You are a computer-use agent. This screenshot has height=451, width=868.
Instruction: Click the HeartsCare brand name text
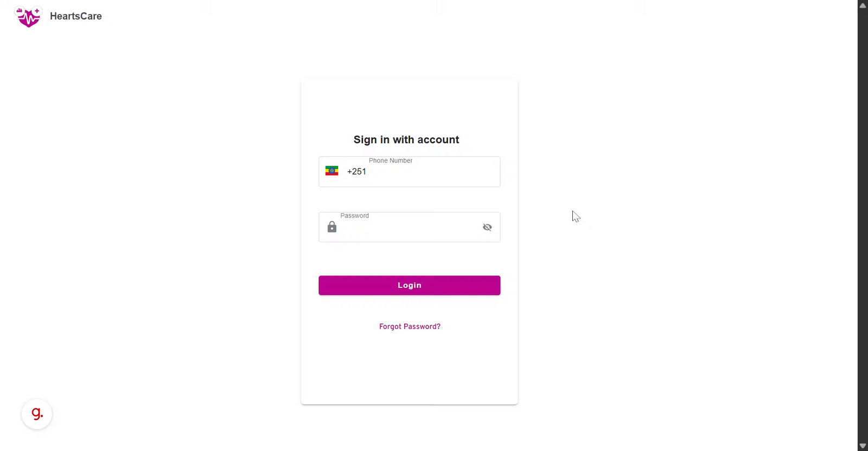tap(76, 16)
